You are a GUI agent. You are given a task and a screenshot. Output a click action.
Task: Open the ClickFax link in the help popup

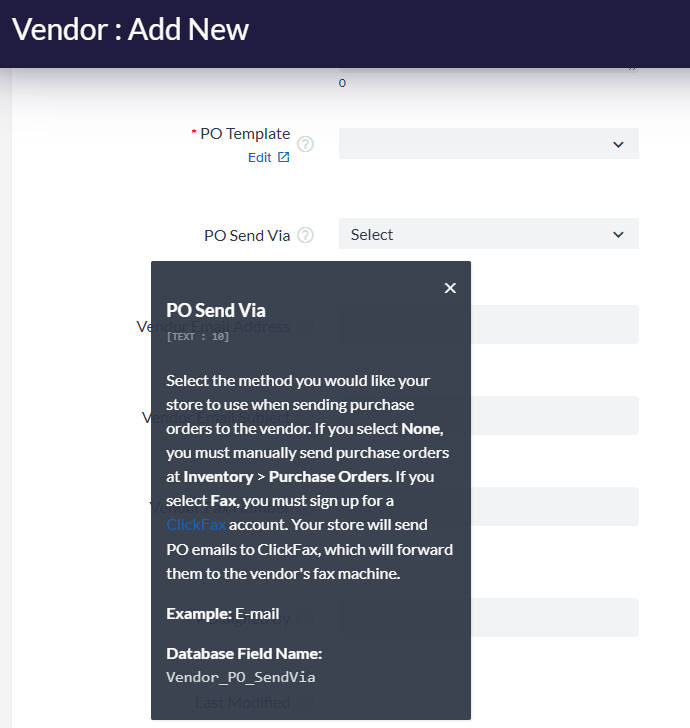coord(196,524)
